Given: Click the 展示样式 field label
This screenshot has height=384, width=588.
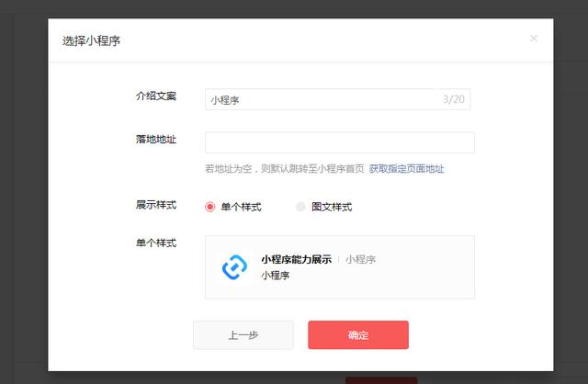Looking at the screenshot, I should (x=156, y=205).
